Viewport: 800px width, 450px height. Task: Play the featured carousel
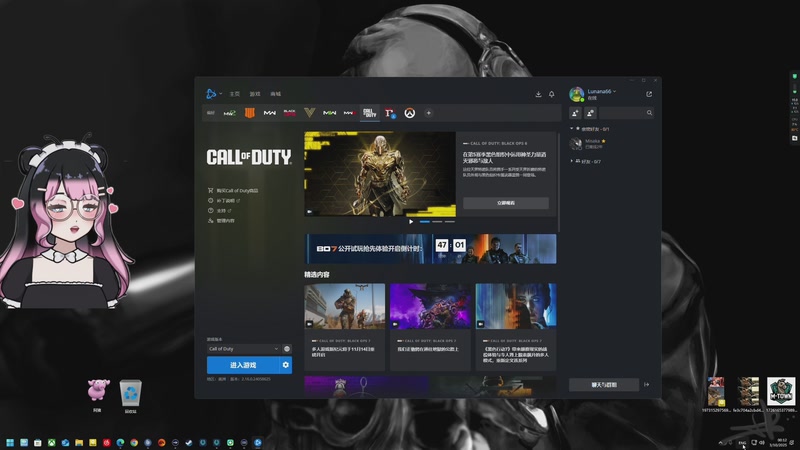point(411,221)
